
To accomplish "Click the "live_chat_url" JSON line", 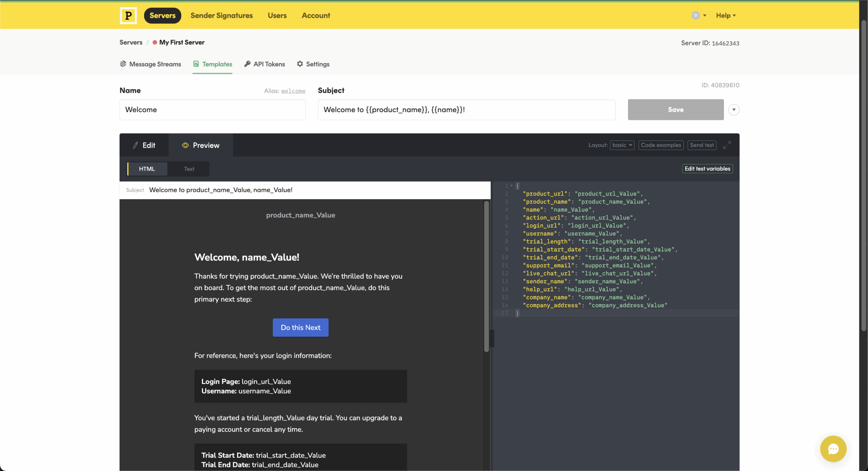I will (589, 273).
